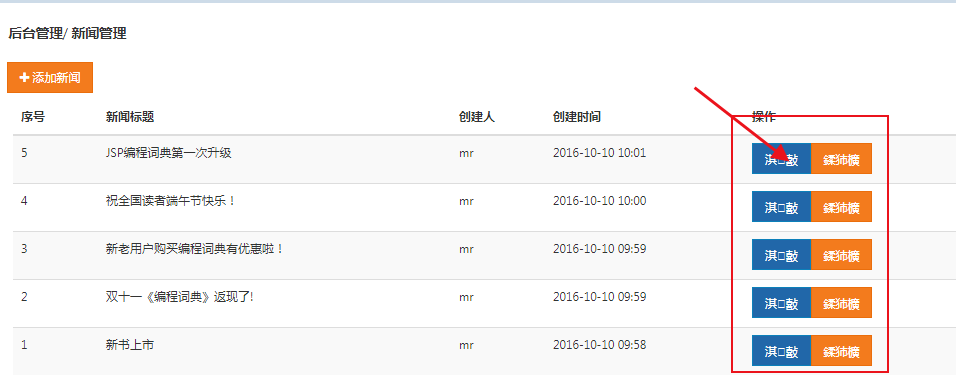Image resolution: width=956 pixels, height=376 pixels.
Task: Select news title 双十一《编程词典》返现了
Action: click(179, 297)
